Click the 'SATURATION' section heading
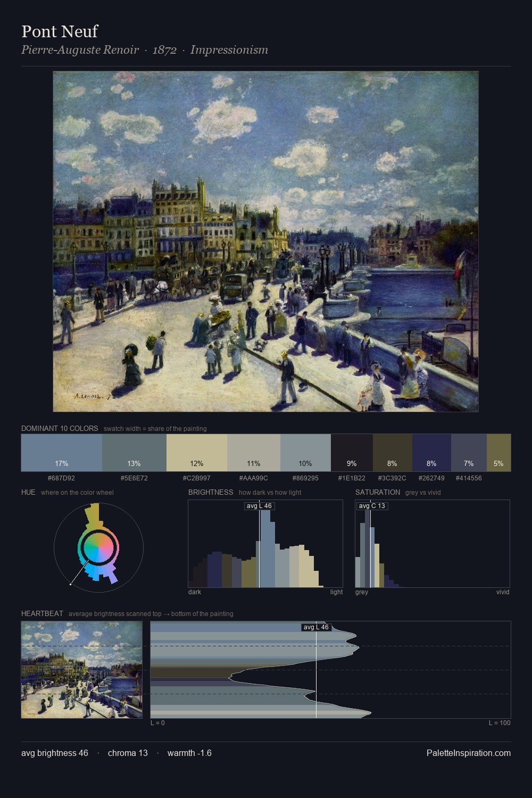This screenshot has width=532, height=798. 378,492
